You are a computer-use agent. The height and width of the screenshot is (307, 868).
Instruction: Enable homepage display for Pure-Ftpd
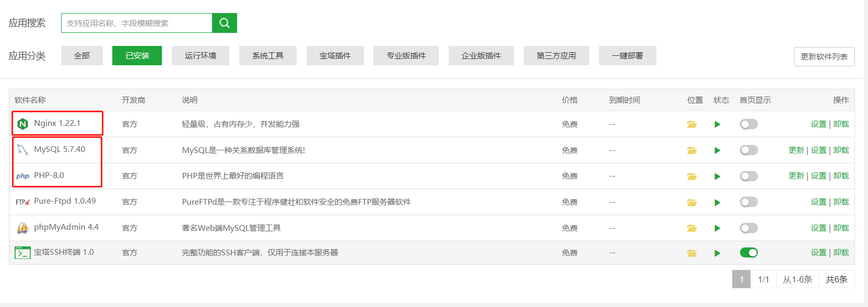749,202
